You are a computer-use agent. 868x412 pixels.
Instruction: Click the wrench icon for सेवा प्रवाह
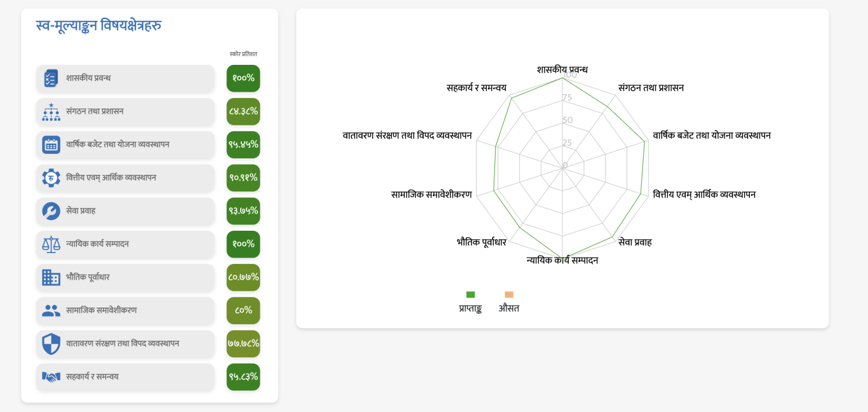(x=51, y=211)
